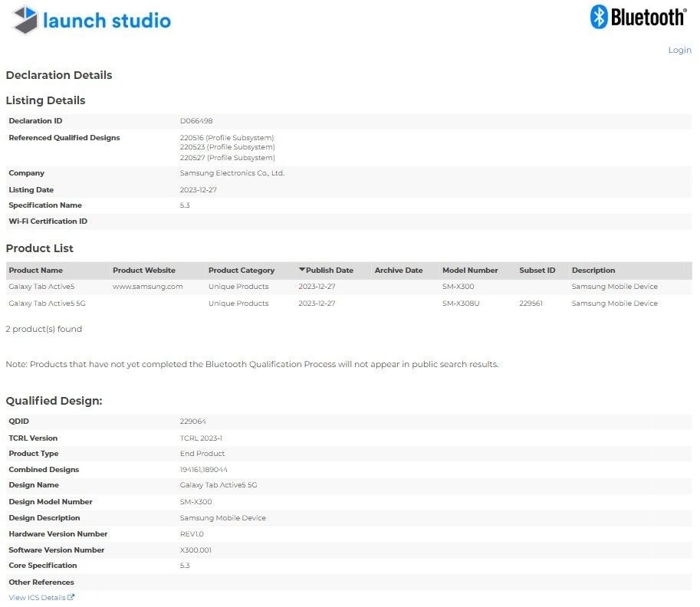Select model number SM-X308U

461,303
